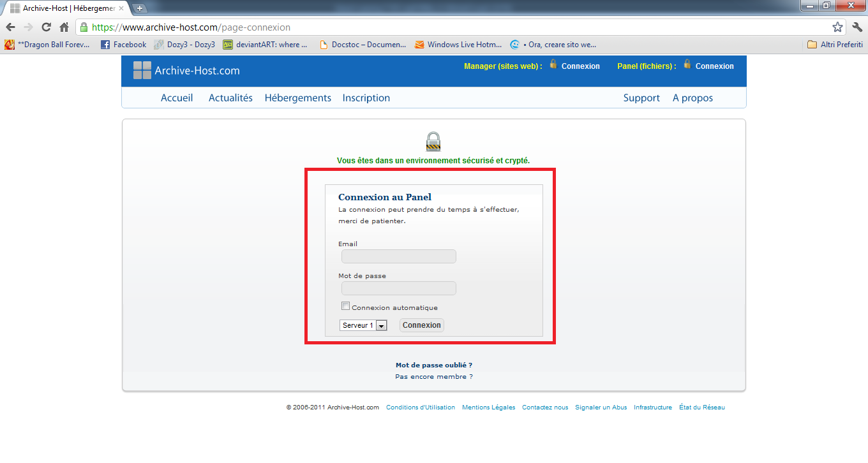Open the Serveur 1 dropdown
This screenshot has height=463, width=868.
(363, 325)
